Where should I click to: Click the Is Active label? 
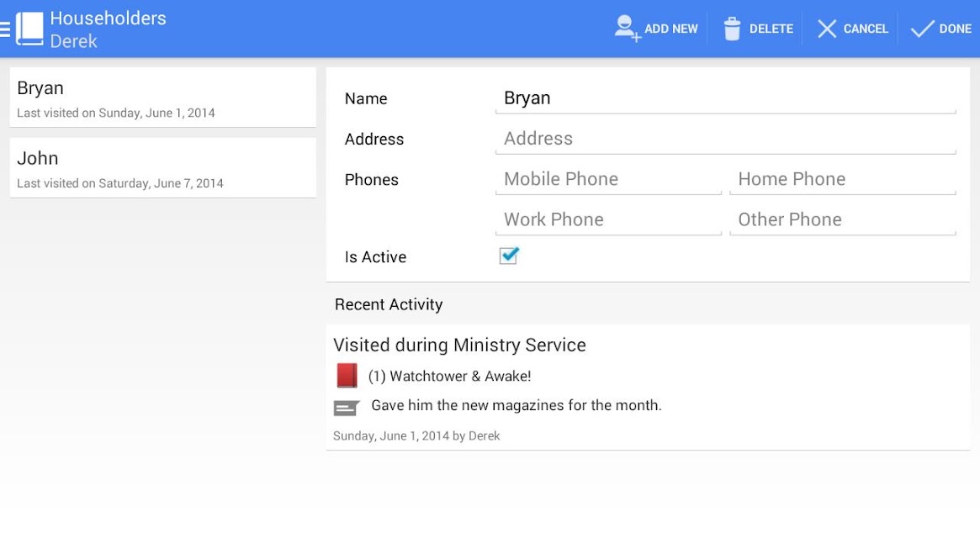(375, 257)
